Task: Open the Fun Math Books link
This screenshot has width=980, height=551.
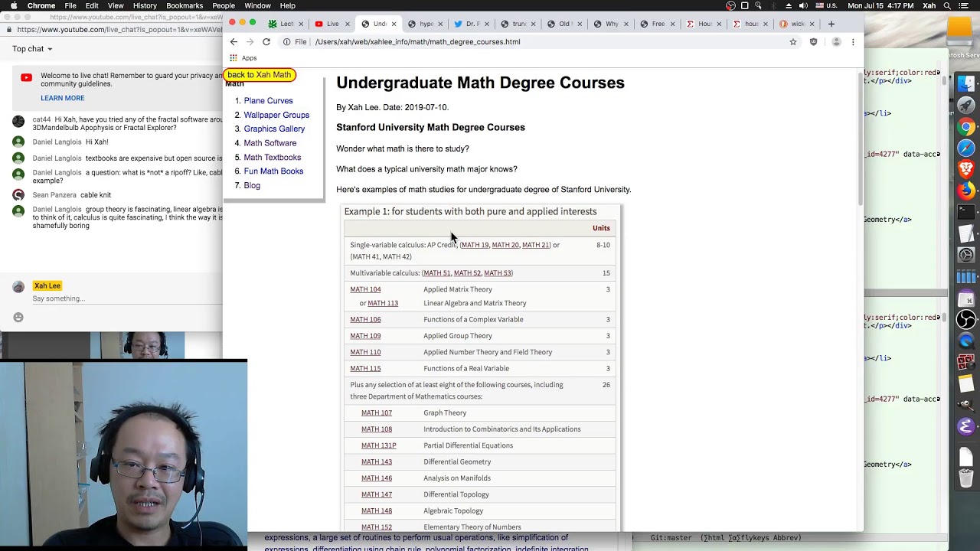Action: (273, 171)
